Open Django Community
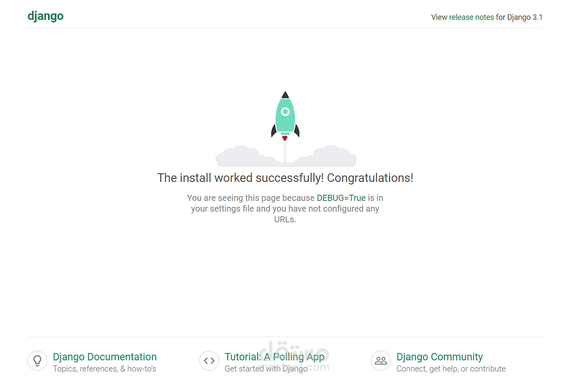This screenshot has width=588, height=381. tap(439, 356)
